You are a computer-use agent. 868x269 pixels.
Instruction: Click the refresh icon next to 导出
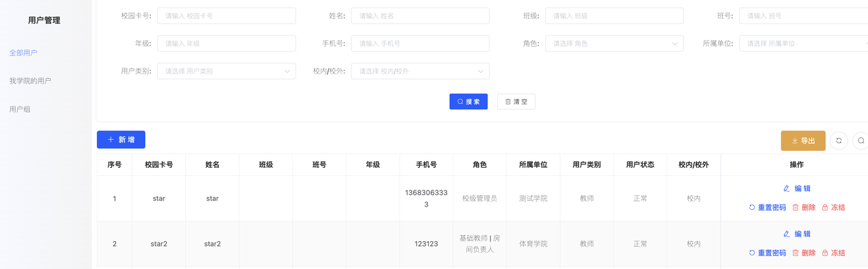[x=839, y=141]
